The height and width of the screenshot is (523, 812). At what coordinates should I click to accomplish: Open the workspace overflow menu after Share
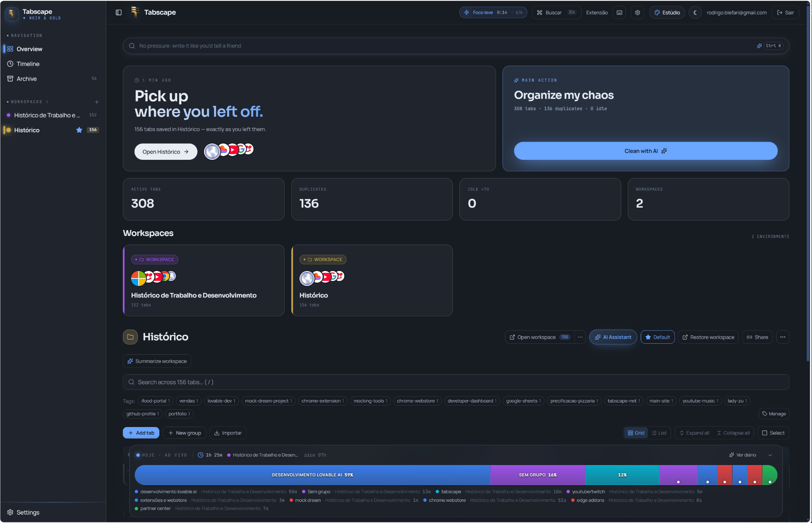tap(783, 337)
